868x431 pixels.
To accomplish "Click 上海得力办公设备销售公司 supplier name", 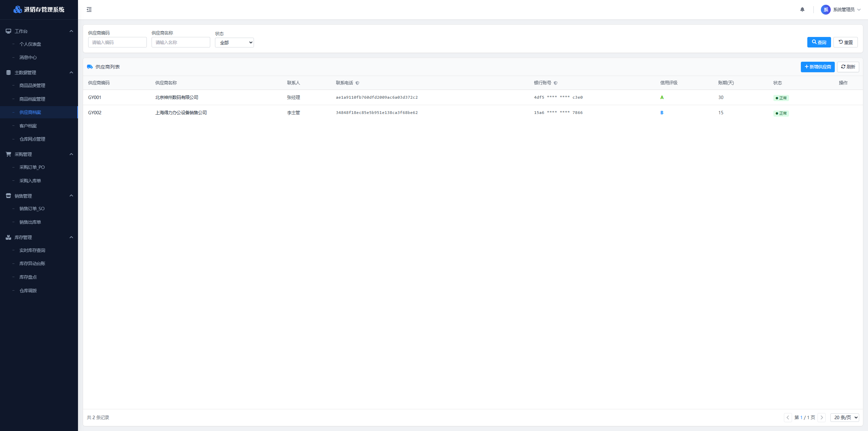I will pos(181,113).
